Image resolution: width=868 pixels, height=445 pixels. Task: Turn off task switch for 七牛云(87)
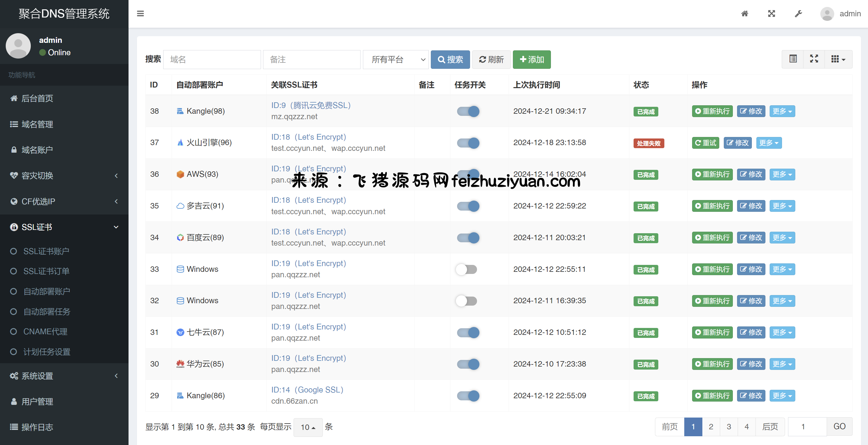click(x=468, y=332)
